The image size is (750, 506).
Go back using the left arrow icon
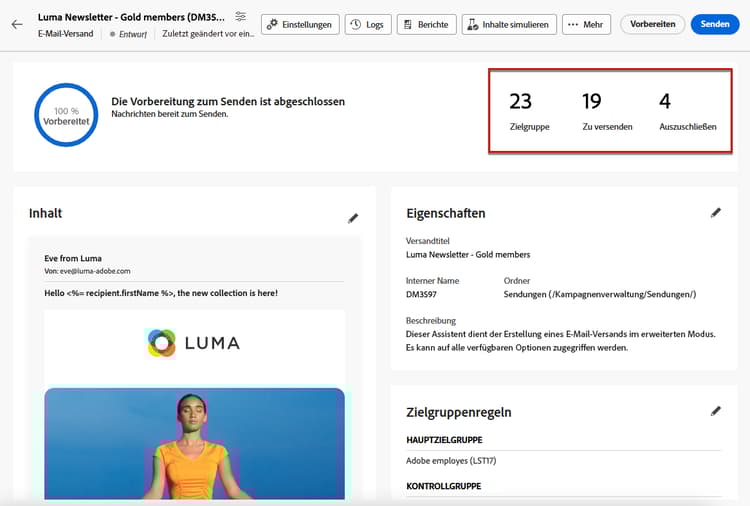(17, 24)
